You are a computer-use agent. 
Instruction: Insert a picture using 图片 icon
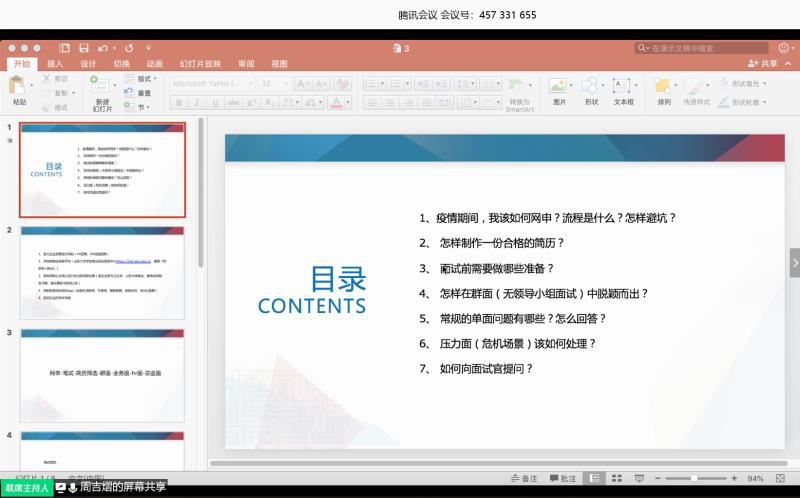559,86
